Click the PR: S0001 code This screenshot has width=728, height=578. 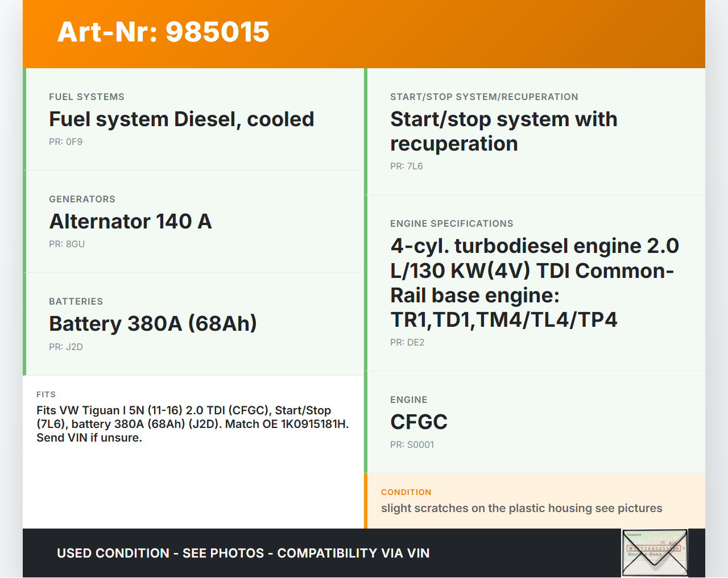point(412,445)
